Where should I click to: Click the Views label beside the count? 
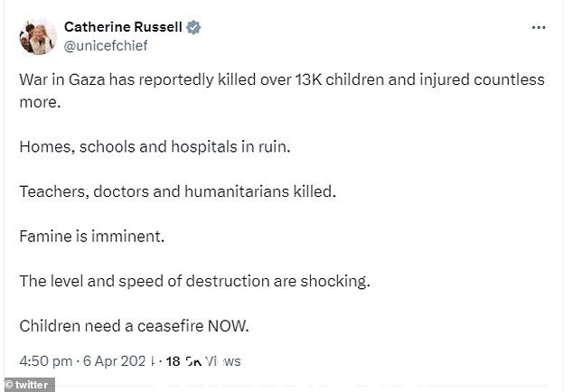222,361
